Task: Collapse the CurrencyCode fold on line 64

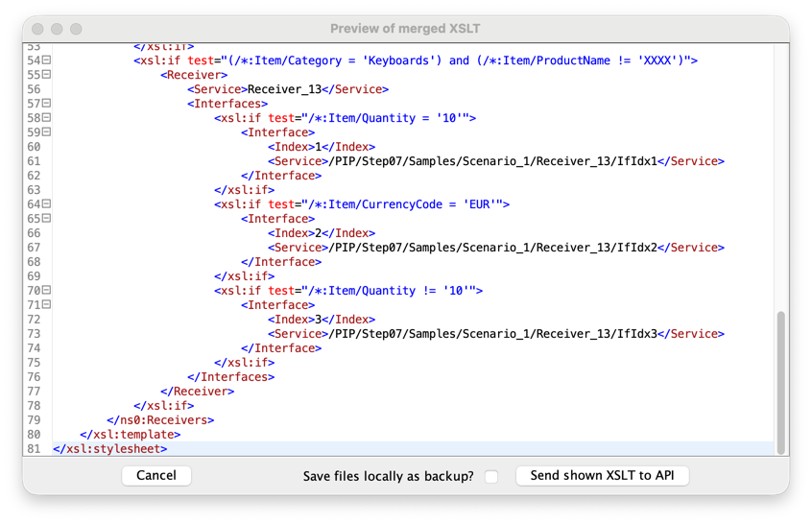Action: (x=47, y=204)
